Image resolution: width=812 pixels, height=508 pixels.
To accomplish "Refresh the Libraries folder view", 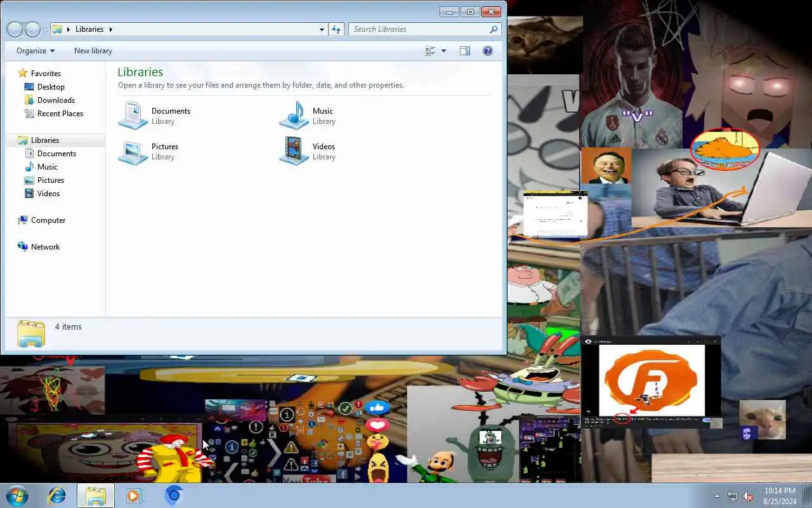I will (336, 29).
